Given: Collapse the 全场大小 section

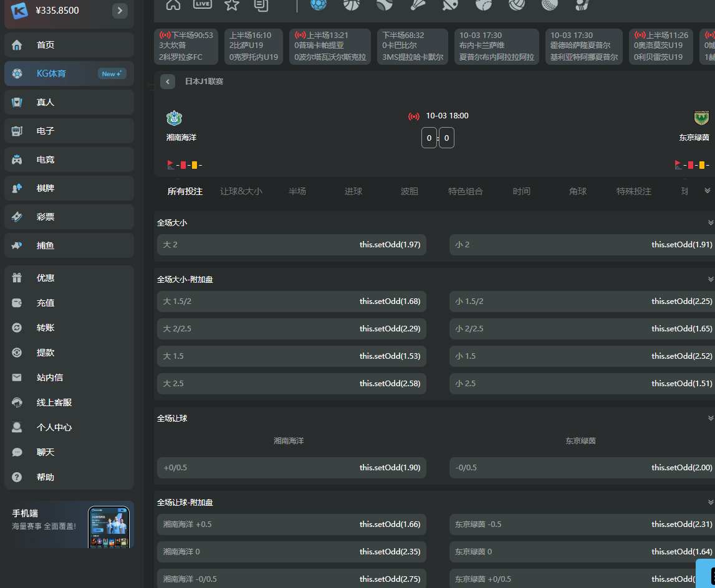Looking at the screenshot, I should pyautogui.click(x=710, y=222).
